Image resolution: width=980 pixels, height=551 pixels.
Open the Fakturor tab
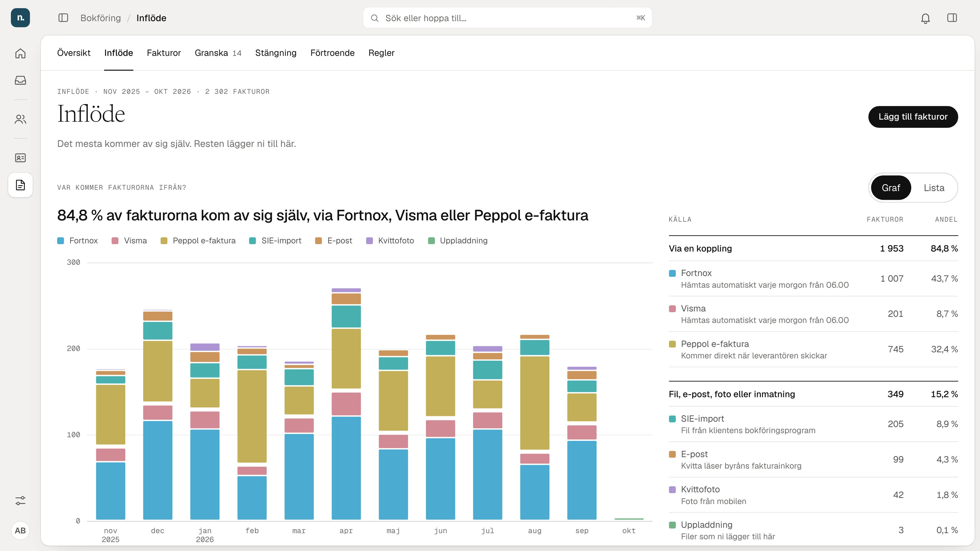point(164,53)
